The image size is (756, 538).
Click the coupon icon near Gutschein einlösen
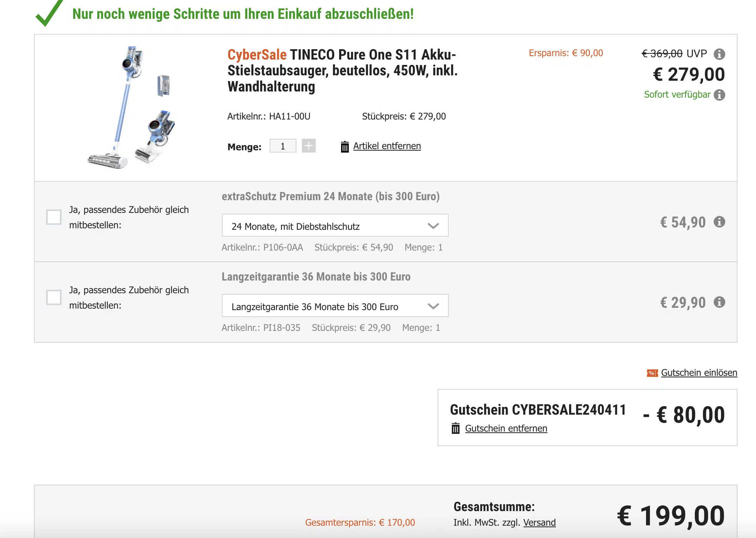(652, 373)
